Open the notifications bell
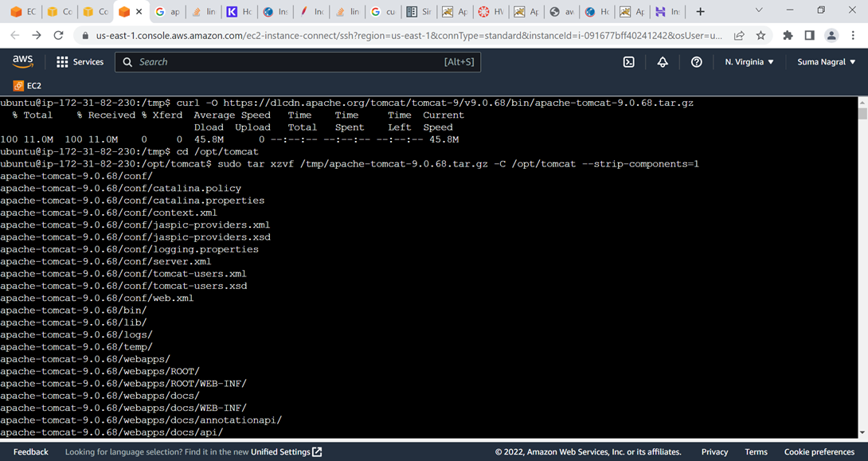The image size is (868, 461). 663,61
